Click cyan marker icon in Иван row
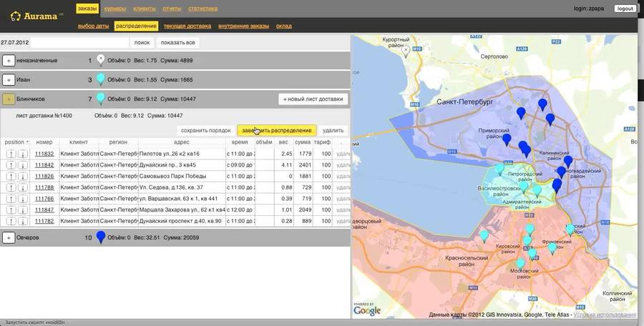 coord(101,79)
